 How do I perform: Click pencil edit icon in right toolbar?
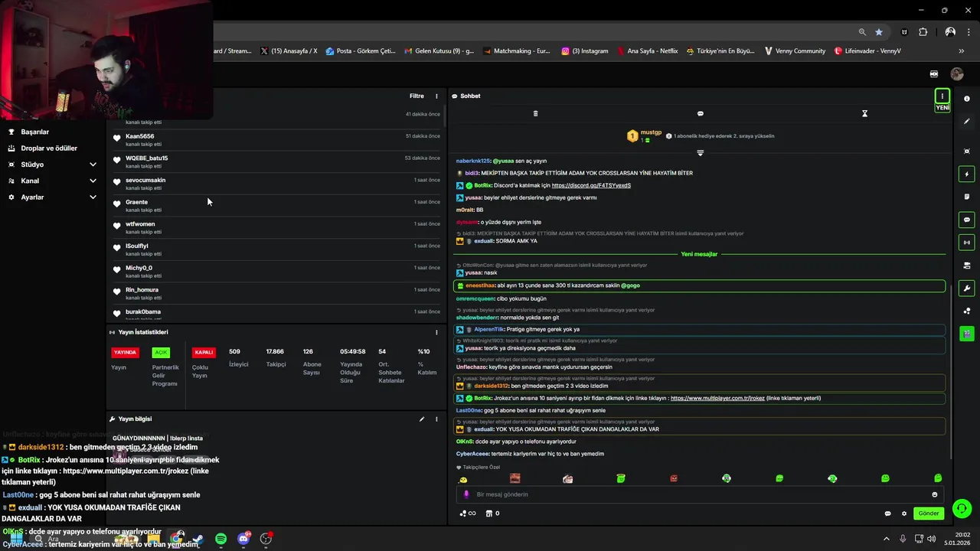pos(967,121)
